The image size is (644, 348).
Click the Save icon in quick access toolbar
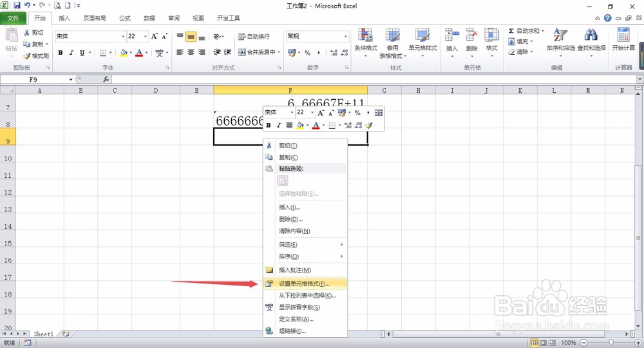tap(17, 5)
